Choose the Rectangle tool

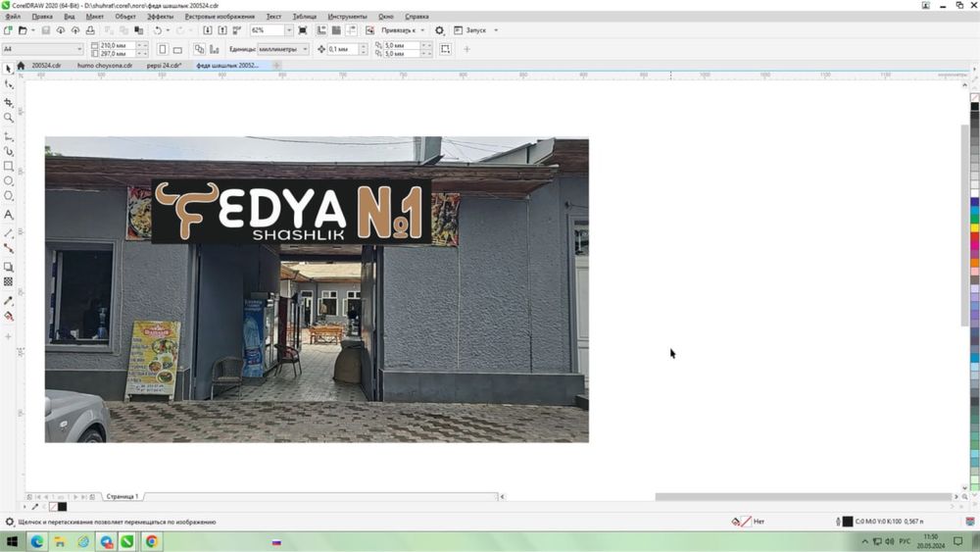(9, 167)
